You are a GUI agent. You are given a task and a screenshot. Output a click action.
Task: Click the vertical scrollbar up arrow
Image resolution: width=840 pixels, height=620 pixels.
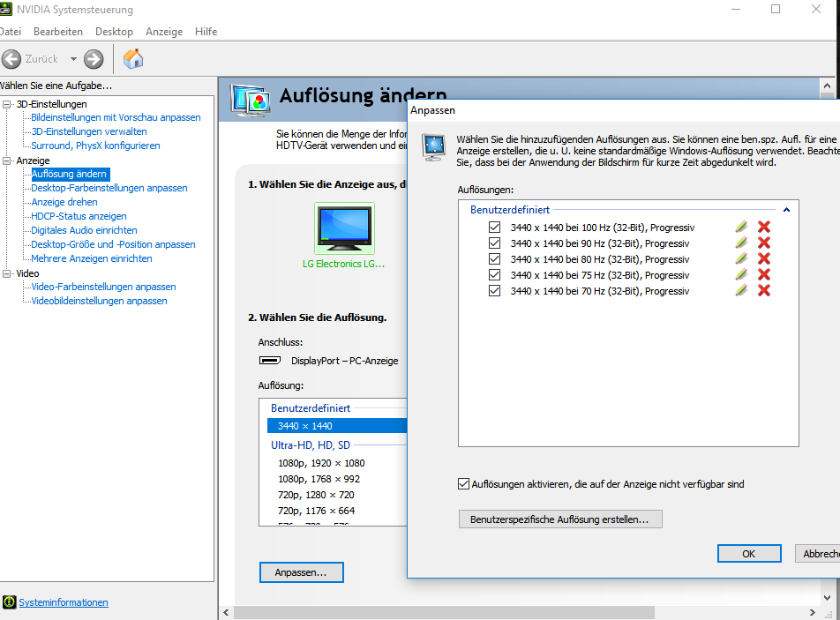(x=827, y=86)
